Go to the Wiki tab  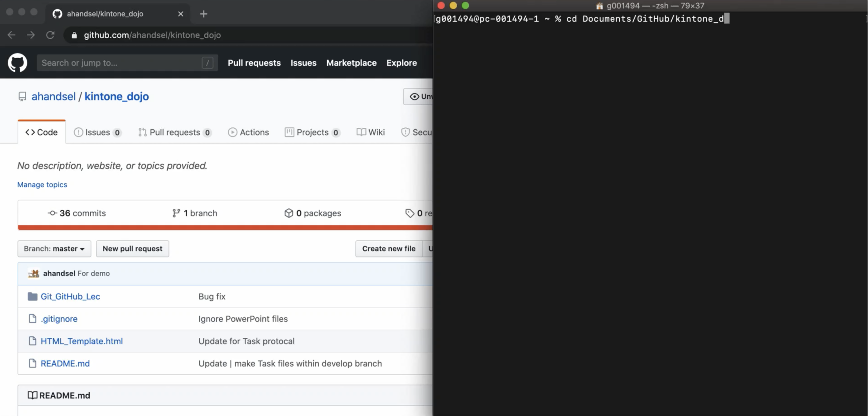click(371, 132)
